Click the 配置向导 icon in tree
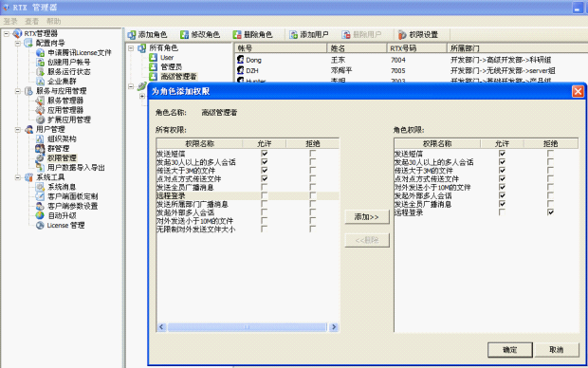This screenshot has height=368, width=588. (x=28, y=43)
